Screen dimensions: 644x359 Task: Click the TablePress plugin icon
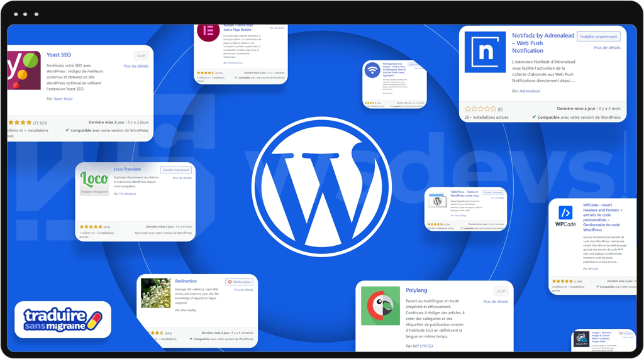(437, 201)
